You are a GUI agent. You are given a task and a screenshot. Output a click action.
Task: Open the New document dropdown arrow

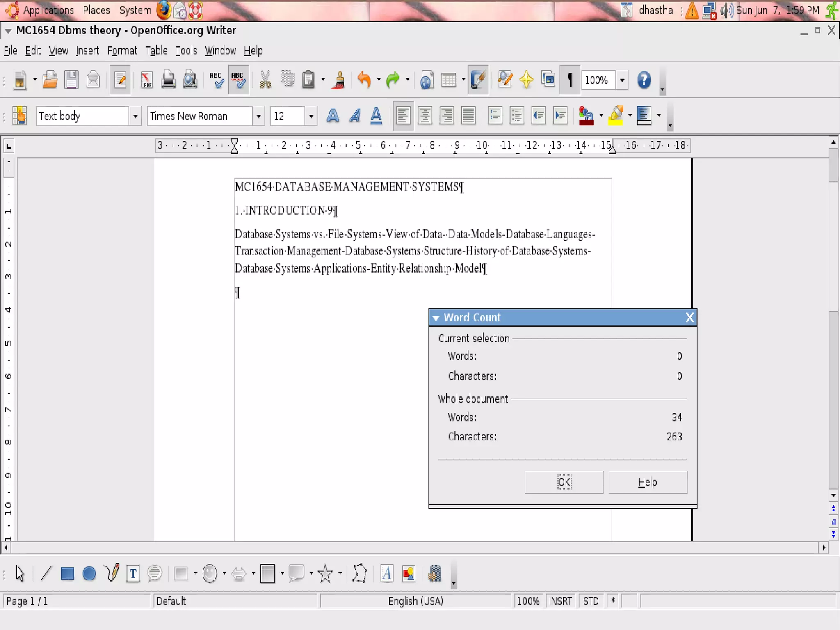tap(34, 79)
